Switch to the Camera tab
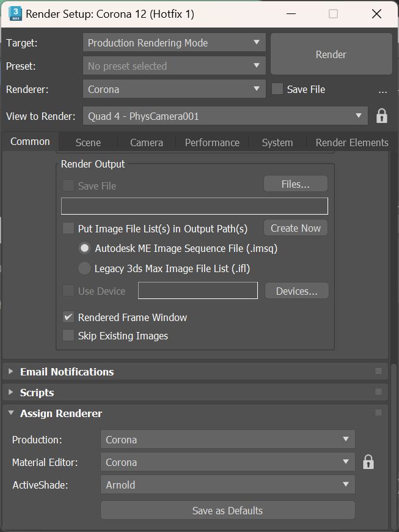This screenshot has height=532, width=399. pyautogui.click(x=147, y=142)
